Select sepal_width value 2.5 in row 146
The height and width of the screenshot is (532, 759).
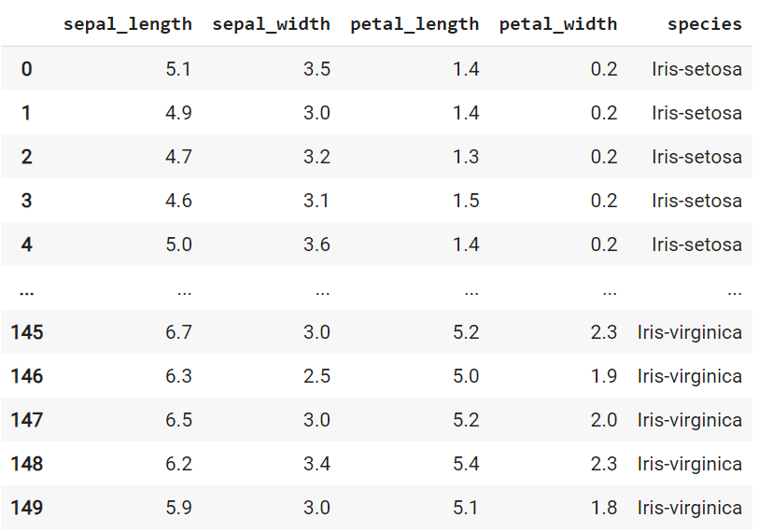(x=316, y=376)
